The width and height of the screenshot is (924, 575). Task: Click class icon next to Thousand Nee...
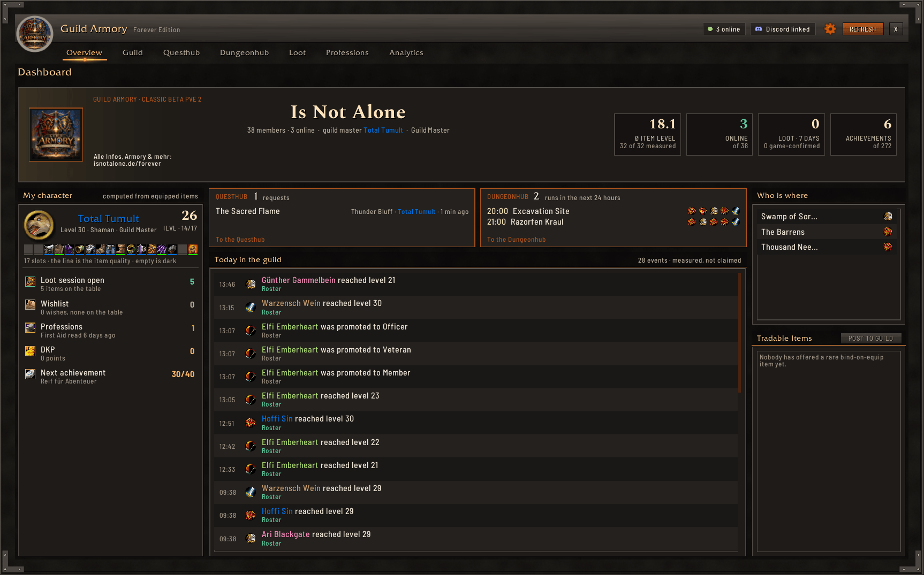point(888,247)
